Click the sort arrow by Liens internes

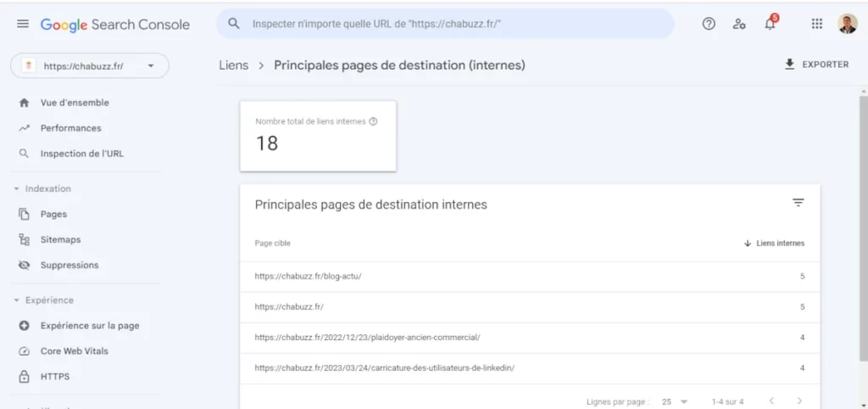(x=748, y=244)
